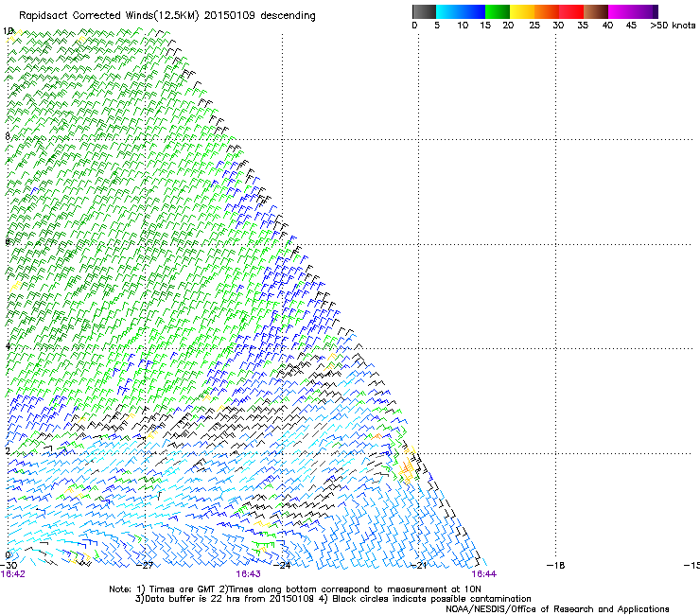
Task: Click the orange 25-30 knots legend segment
Action: [x=547, y=11]
